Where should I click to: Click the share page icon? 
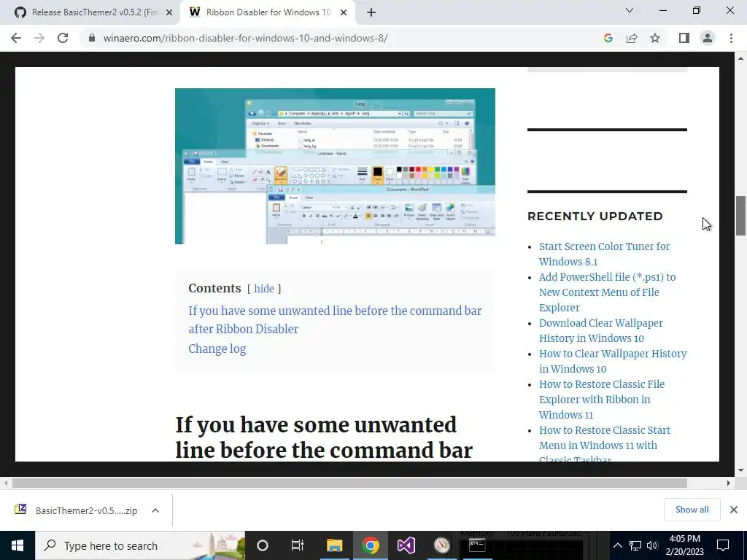coord(632,38)
